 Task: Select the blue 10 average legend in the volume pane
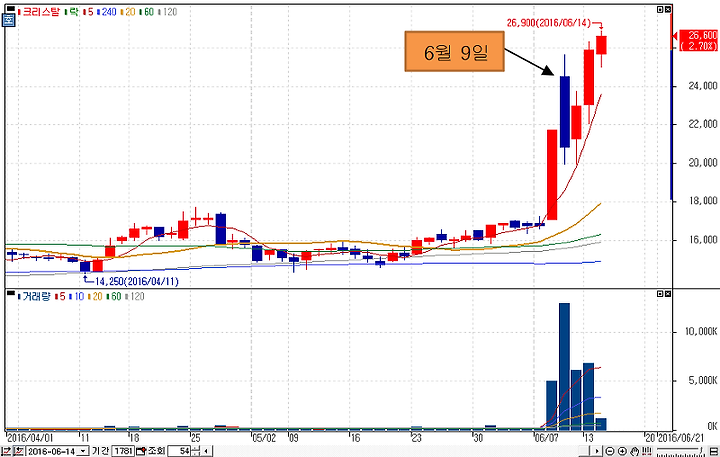point(77,296)
